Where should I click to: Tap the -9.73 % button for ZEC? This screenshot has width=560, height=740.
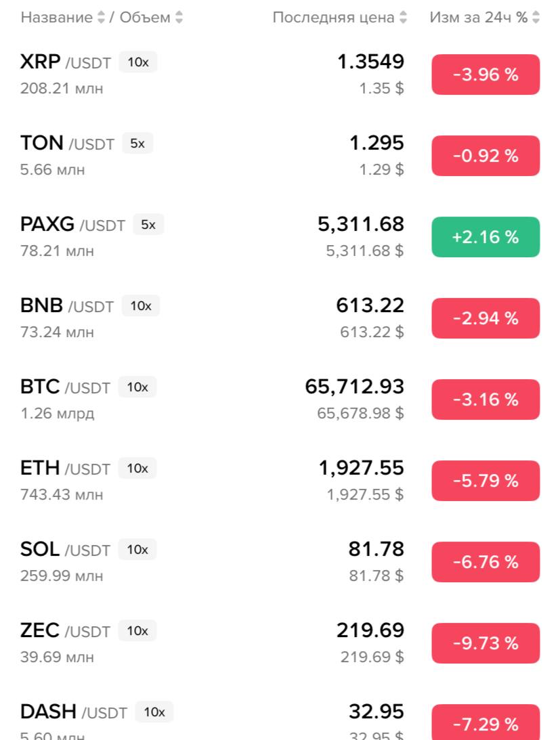tap(486, 643)
